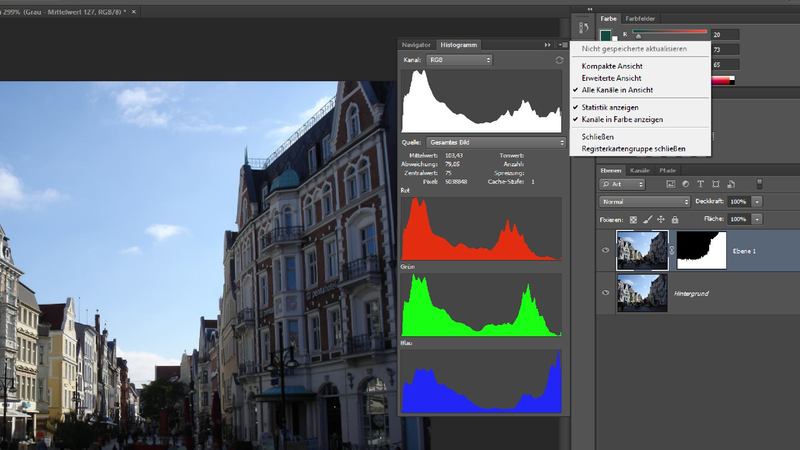Click the text layer filter icon
Image resolution: width=800 pixels, height=450 pixels.
pyautogui.click(x=700, y=184)
